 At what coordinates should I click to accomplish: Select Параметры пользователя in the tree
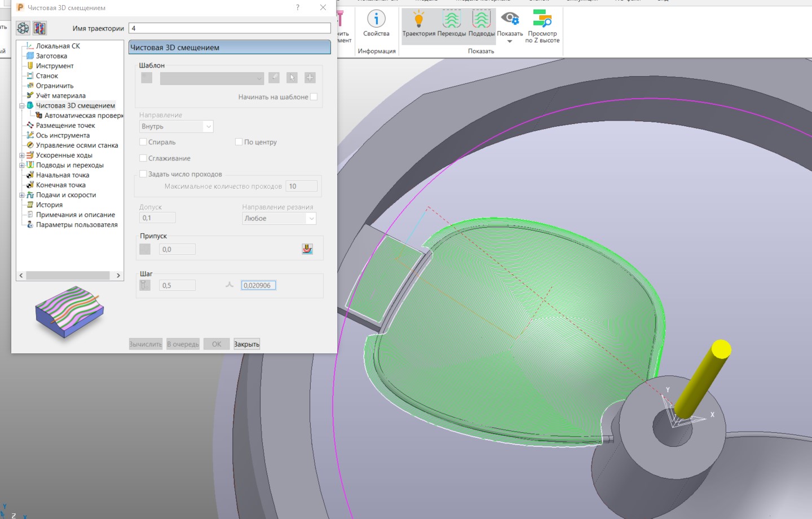click(77, 225)
